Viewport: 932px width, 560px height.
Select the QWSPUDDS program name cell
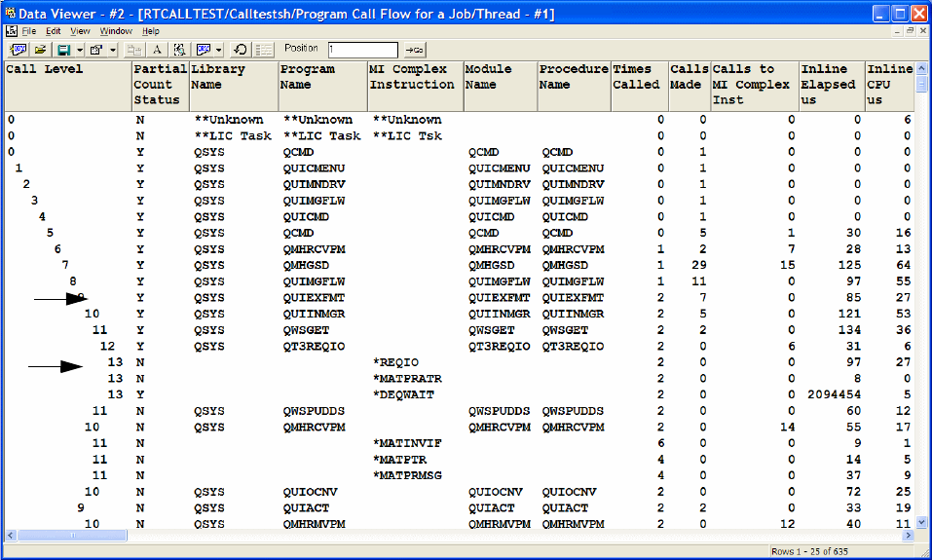point(314,411)
